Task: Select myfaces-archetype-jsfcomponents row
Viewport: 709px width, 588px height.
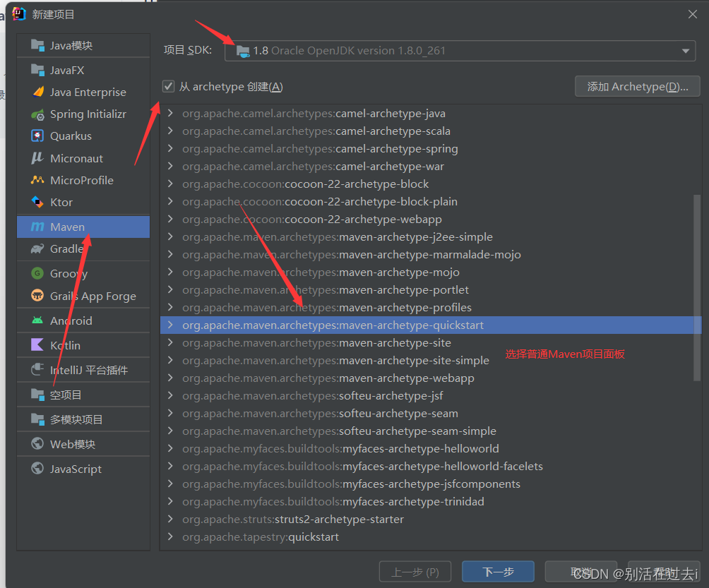Action: (431, 484)
